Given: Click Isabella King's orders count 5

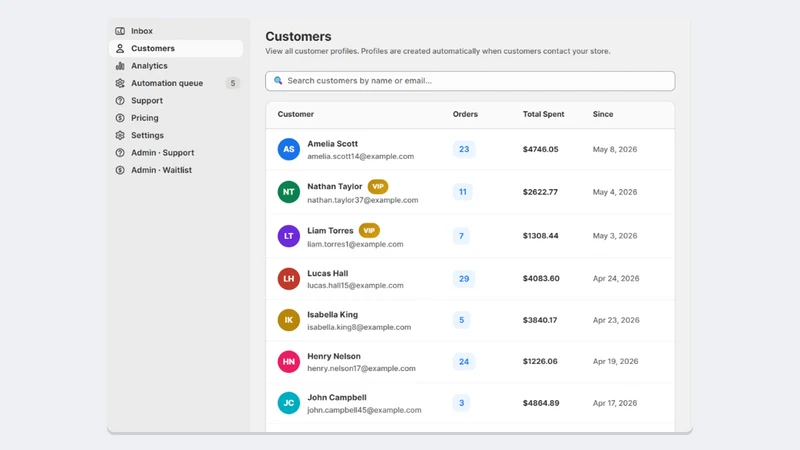Looking at the screenshot, I should coord(461,320).
